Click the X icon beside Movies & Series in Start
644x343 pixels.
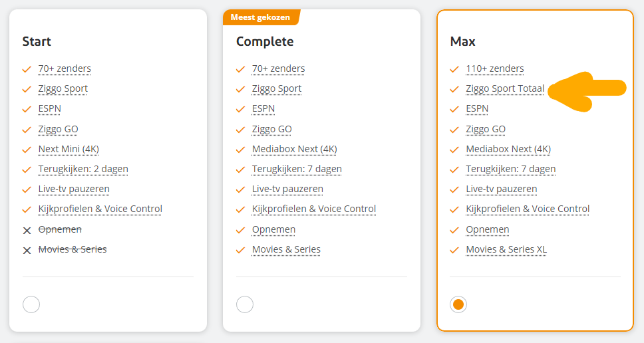[27, 251]
